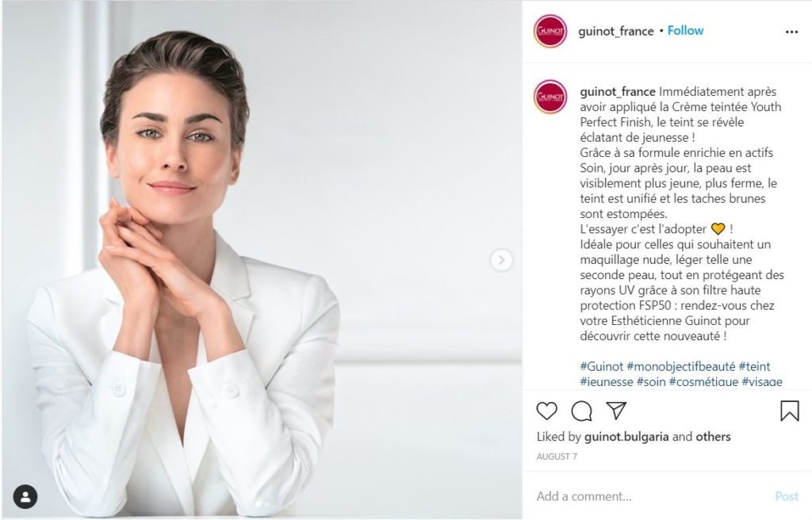
Task: Show tagged people icon on photo
Action: (25, 497)
